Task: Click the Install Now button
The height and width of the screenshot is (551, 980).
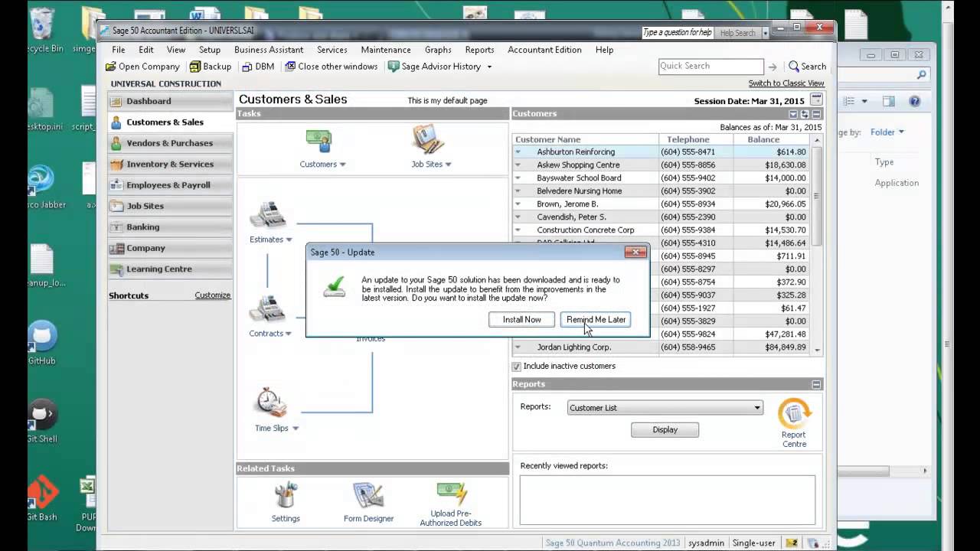Action: click(521, 320)
